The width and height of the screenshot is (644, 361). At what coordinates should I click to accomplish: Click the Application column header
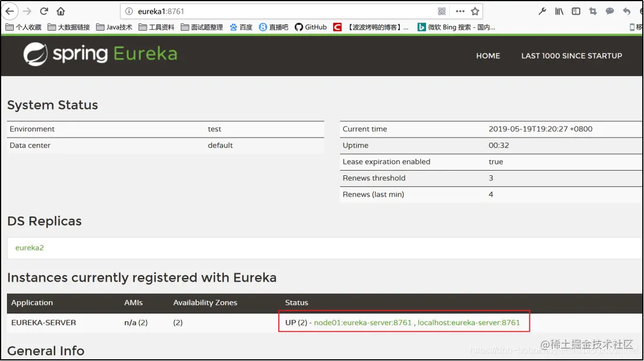coord(32,302)
